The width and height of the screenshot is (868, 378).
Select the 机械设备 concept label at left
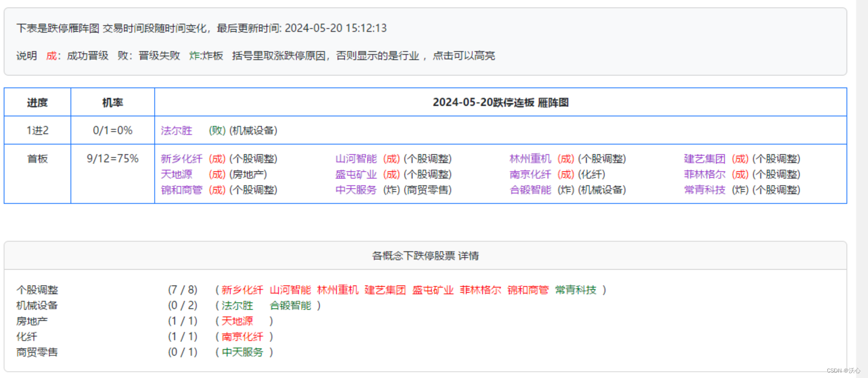point(37,306)
